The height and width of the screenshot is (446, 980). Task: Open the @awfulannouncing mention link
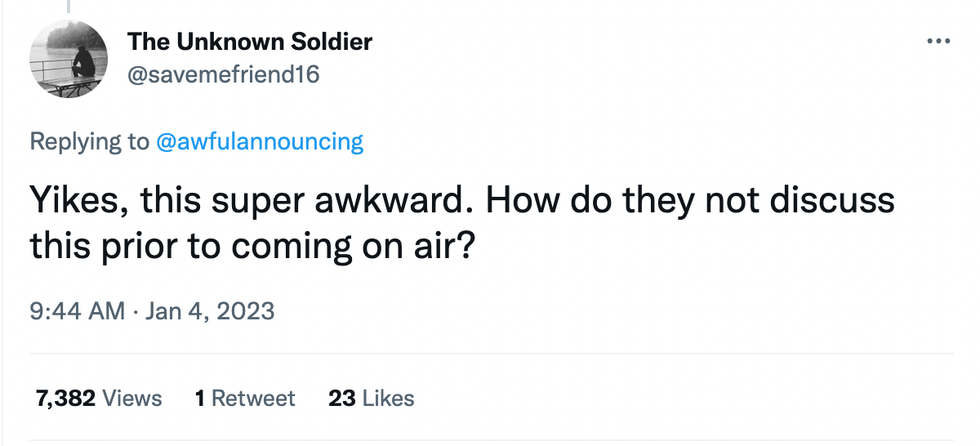pyautogui.click(x=260, y=141)
